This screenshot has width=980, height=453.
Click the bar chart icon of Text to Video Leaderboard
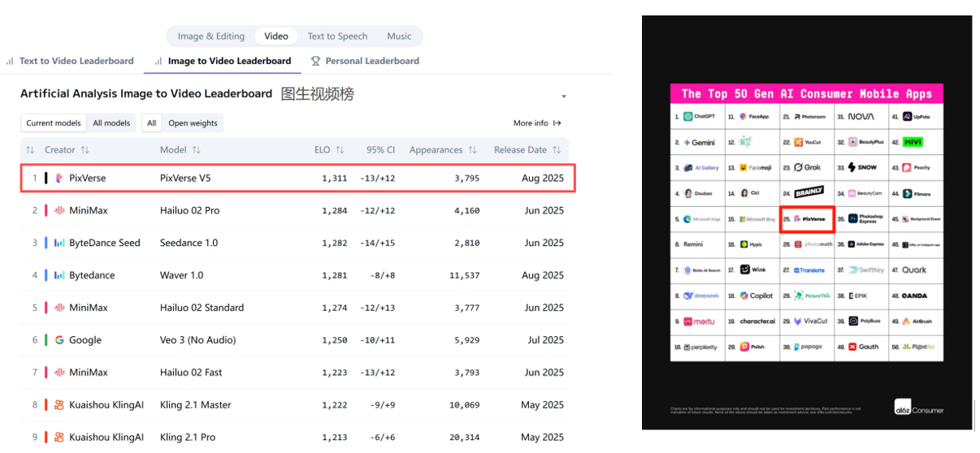click(x=10, y=61)
